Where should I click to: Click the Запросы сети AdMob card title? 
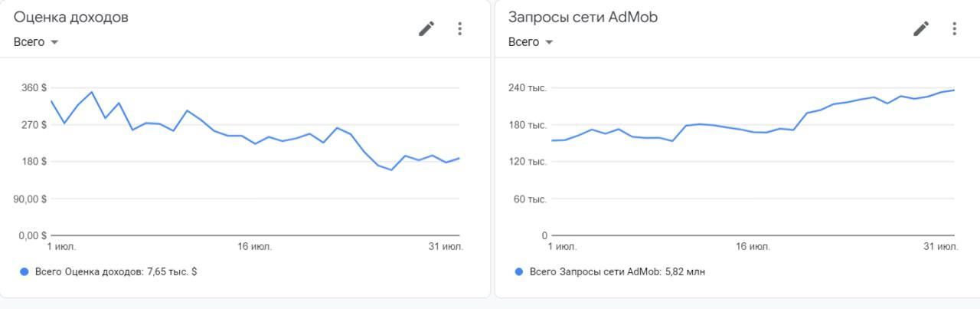coord(583,18)
